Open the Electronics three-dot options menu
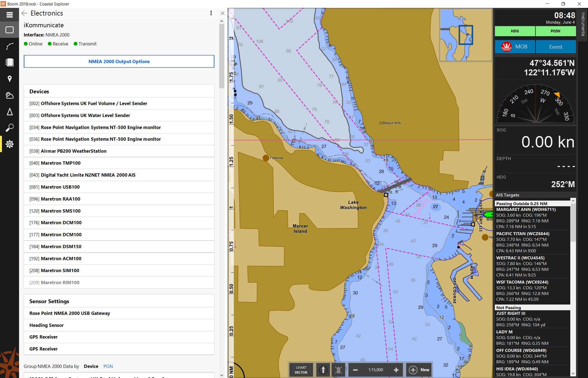This screenshot has height=378, width=588. [211, 13]
